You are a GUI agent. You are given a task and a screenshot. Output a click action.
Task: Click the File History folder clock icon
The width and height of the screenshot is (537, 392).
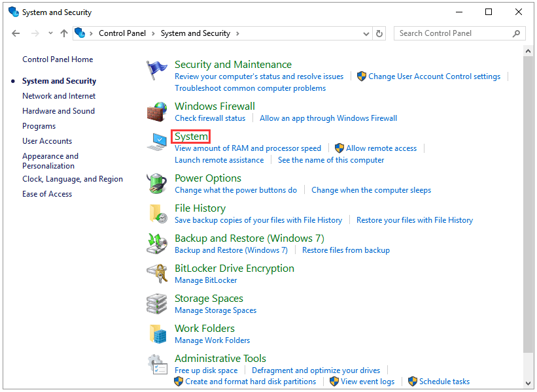pos(158,214)
